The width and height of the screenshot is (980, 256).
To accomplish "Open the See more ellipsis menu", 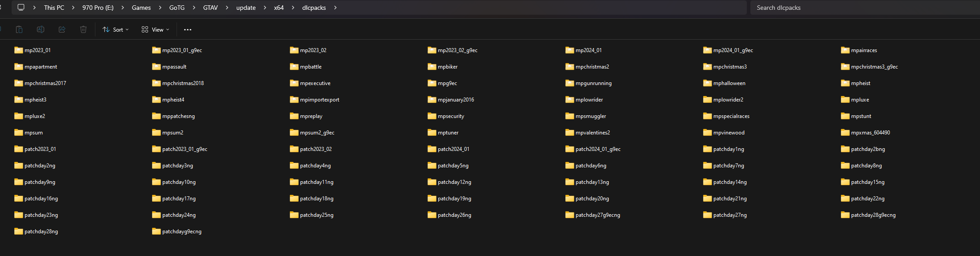I will coord(188,29).
